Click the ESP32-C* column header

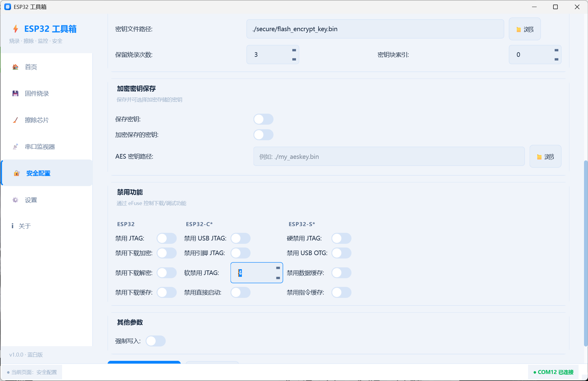199,224
